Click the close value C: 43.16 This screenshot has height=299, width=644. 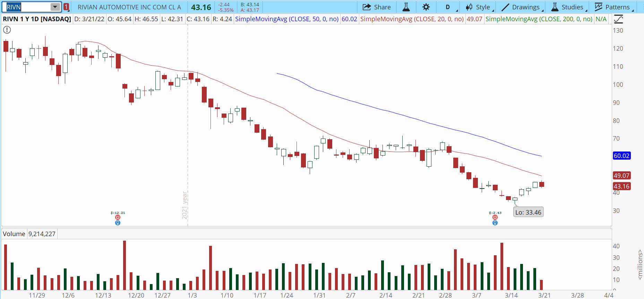click(198, 19)
